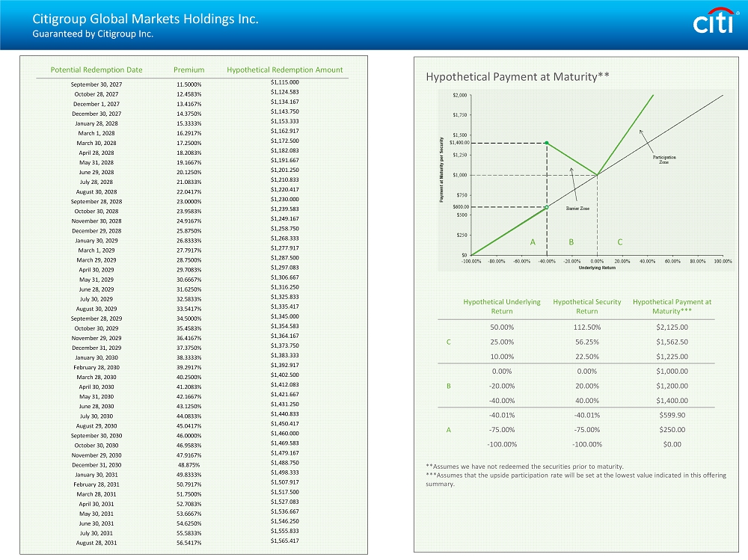Click the 'Underlying Return' x-axis title

[x=597, y=268]
